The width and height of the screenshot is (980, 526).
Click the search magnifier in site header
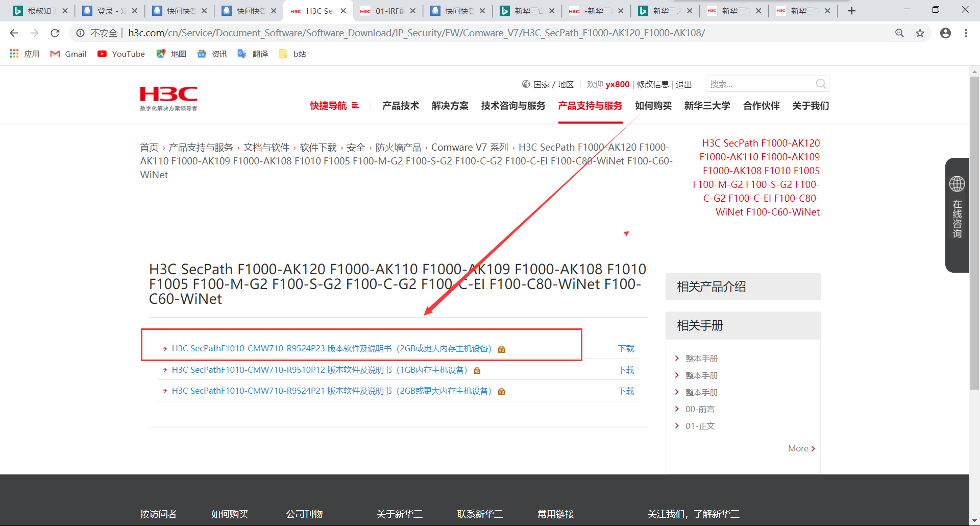pos(821,84)
